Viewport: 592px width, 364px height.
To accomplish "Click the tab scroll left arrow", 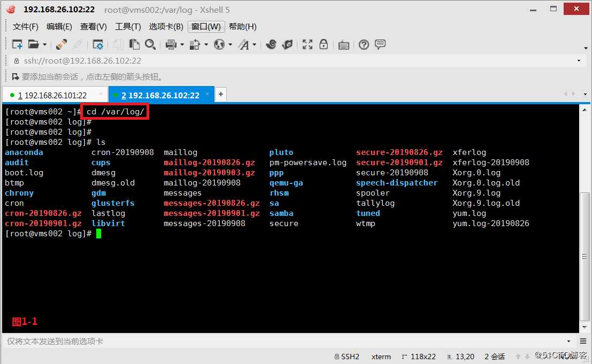I will pos(566,94).
